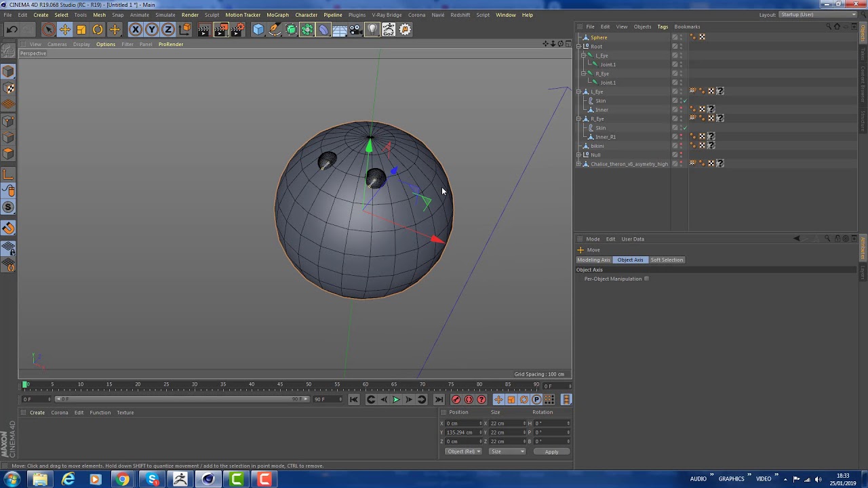Open Object Manager Tags menu
The height and width of the screenshot is (488, 868).
pos(663,26)
